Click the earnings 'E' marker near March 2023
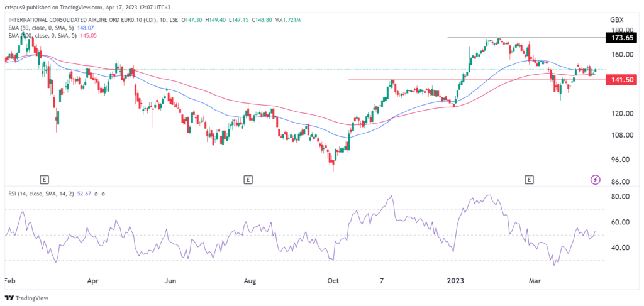The image size is (644, 306). 529,179
